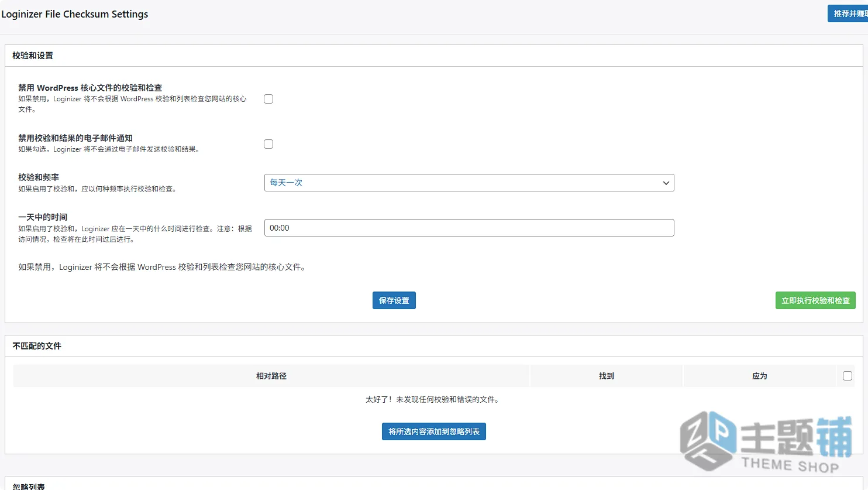Click the 太好了！未发现任何校验和错误的文件 message
Image resolution: width=868 pixels, height=490 pixels.
click(433, 399)
